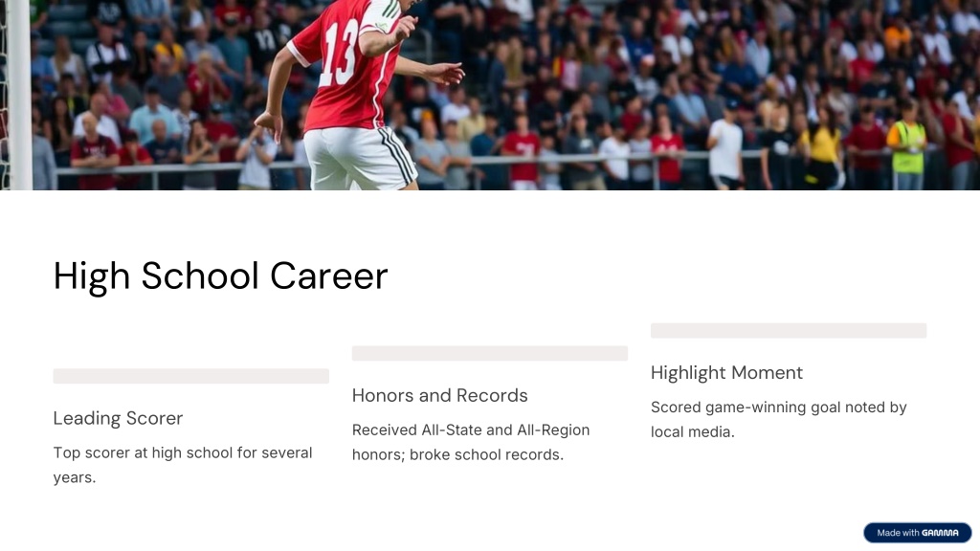Select the white goal post in the photo
The height and width of the screenshot is (551, 980).
tap(19, 95)
